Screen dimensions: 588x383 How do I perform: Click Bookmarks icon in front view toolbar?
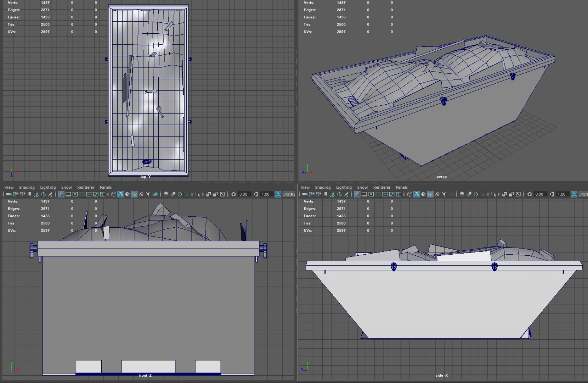tap(30, 194)
